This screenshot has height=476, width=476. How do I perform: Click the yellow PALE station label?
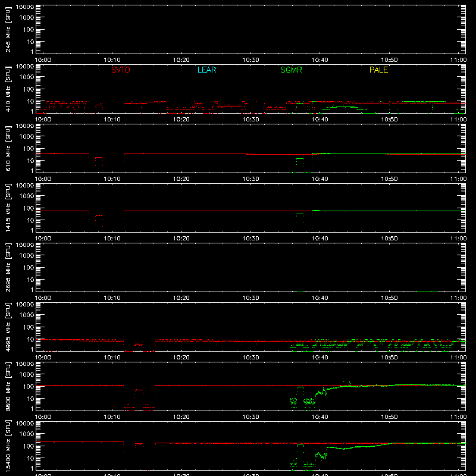pyautogui.click(x=378, y=70)
